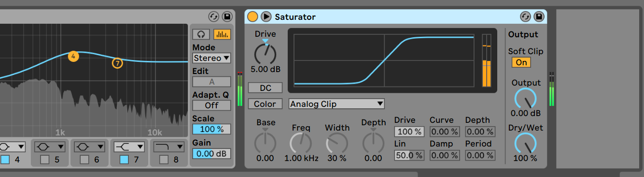This screenshot has width=644, height=177.
Task: Toggle EQ spectrum analyzer display
Action: 222,34
